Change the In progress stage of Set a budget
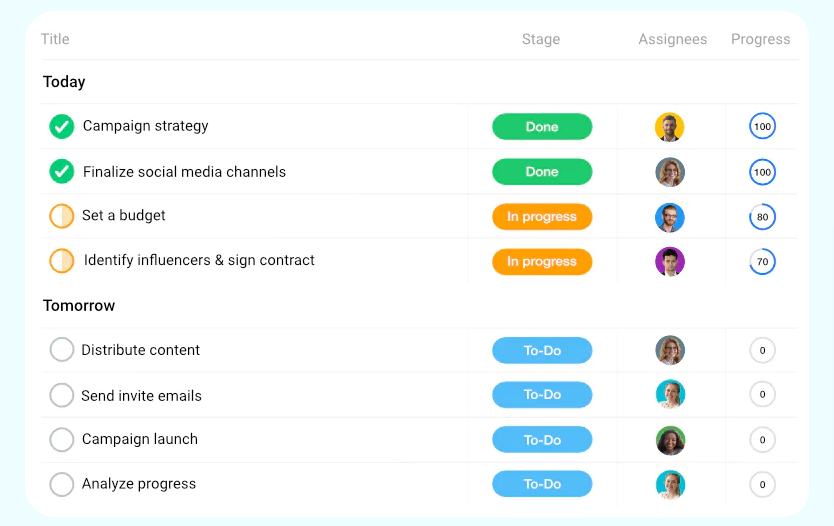Screen dimensions: 834x526 point(542,216)
